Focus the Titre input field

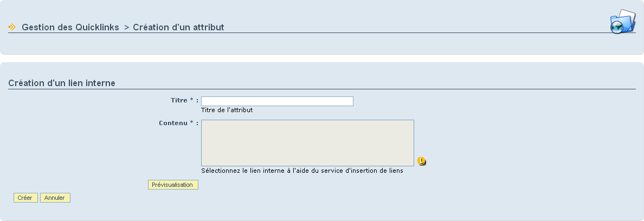click(277, 101)
